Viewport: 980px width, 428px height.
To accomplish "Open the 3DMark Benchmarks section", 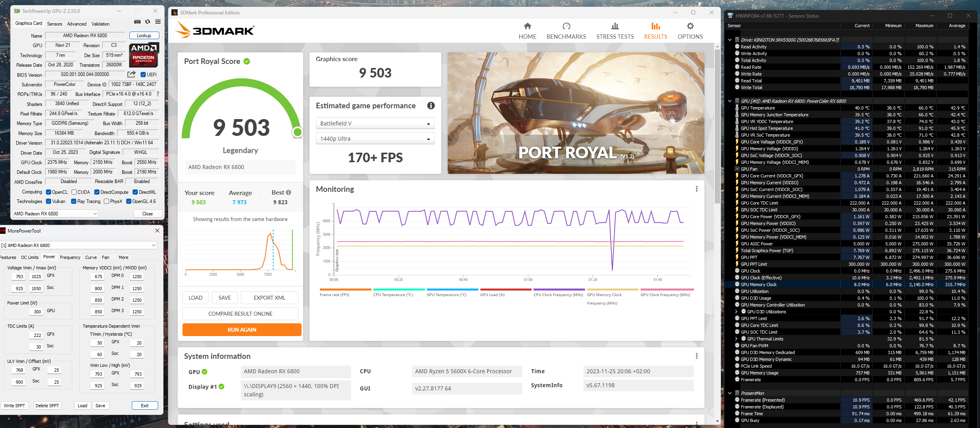I will click(566, 31).
